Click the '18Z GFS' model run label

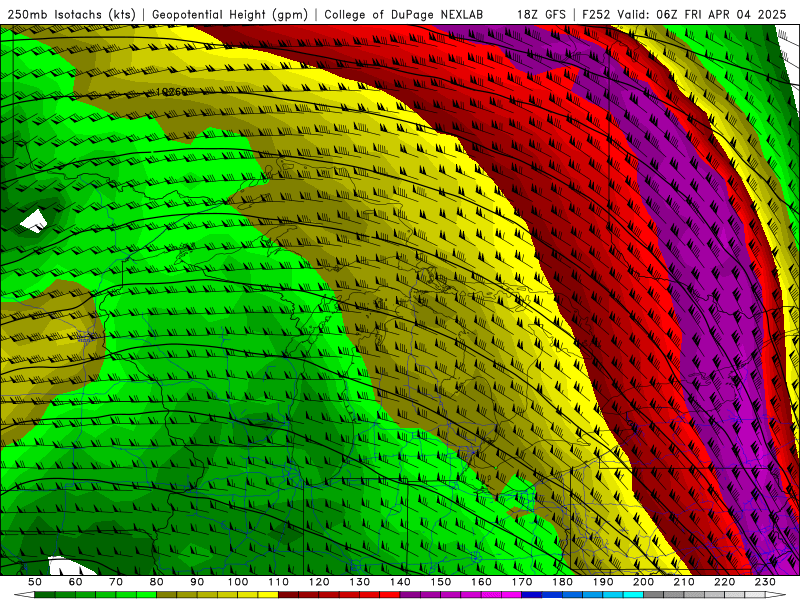pyautogui.click(x=541, y=14)
